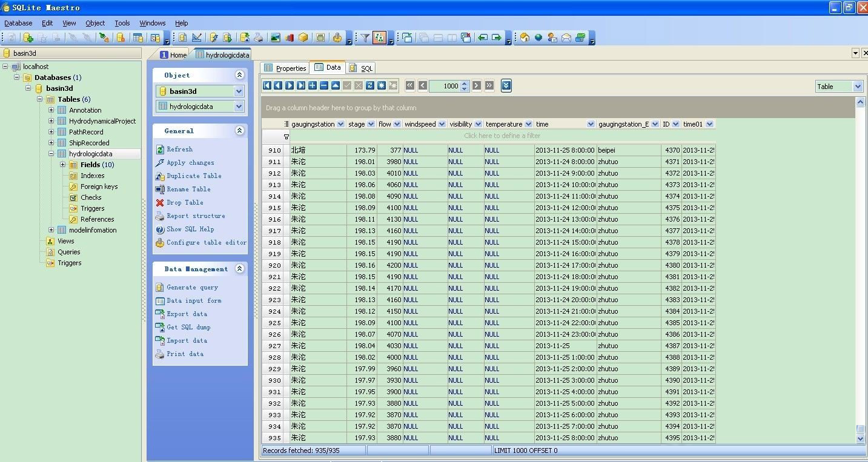Insert a new record with the plus button
The image size is (868, 462).
click(x=313, y=86)
